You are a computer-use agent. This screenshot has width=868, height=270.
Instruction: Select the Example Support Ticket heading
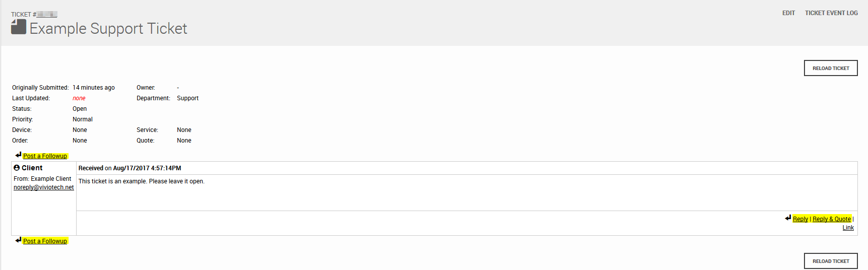tap(108, 29)
